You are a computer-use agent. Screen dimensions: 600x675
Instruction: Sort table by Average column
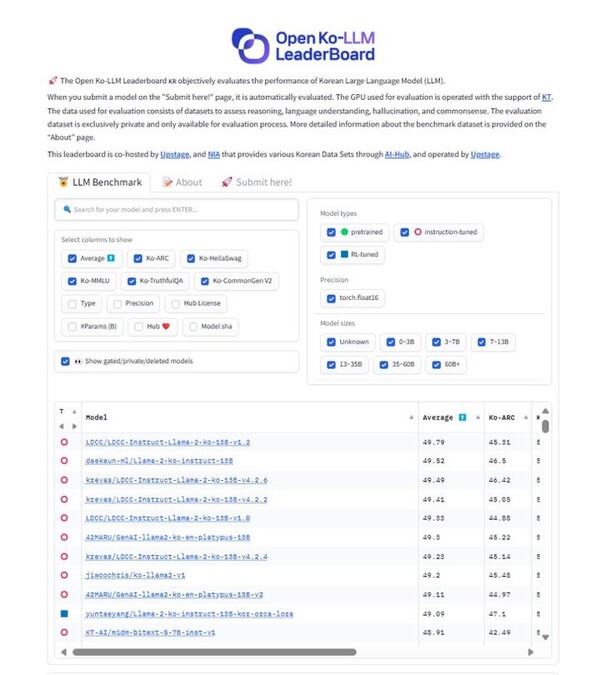click(x=478, y=417)
